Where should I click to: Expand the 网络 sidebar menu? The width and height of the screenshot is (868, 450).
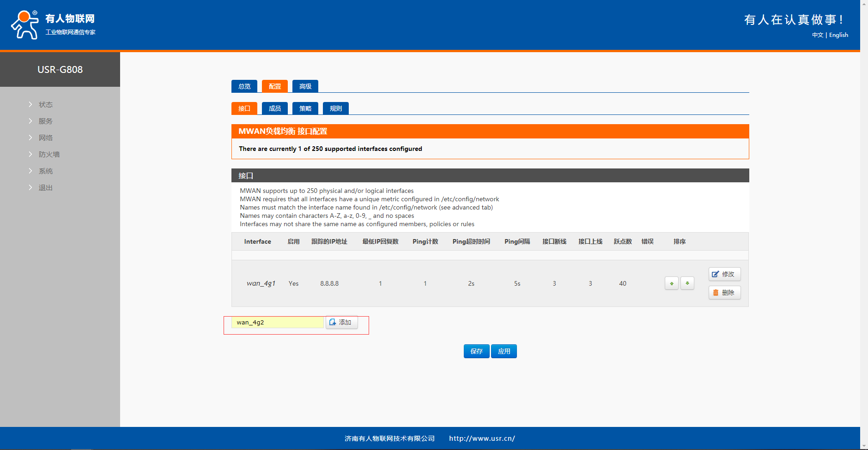[x=45, y=138]
